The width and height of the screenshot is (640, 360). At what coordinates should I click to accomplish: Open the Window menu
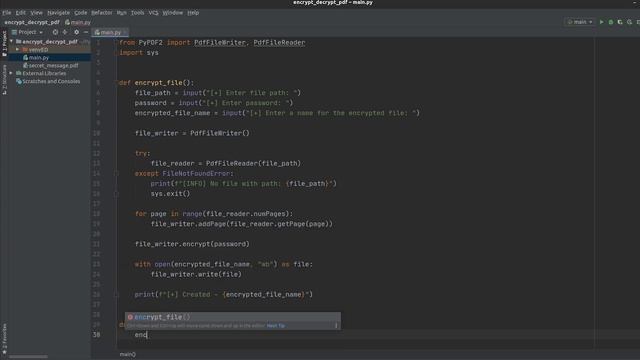point(173,13)
